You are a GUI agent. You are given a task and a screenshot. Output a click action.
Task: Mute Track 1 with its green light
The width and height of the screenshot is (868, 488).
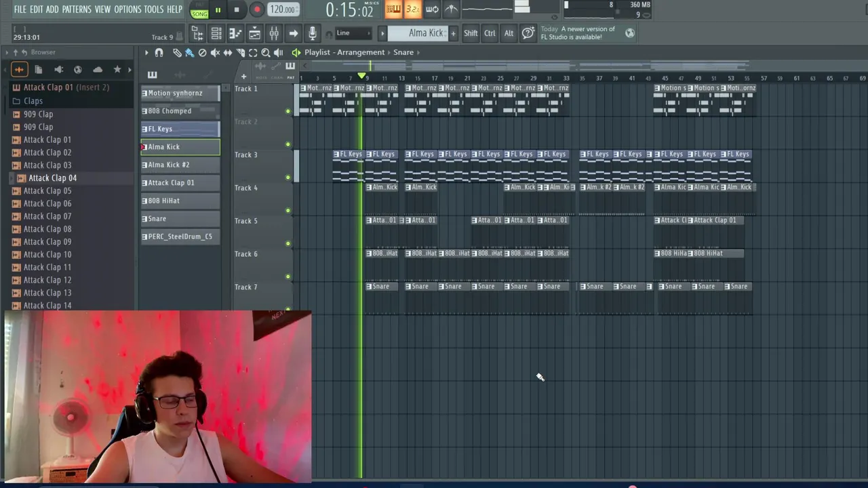pos(288,111)
